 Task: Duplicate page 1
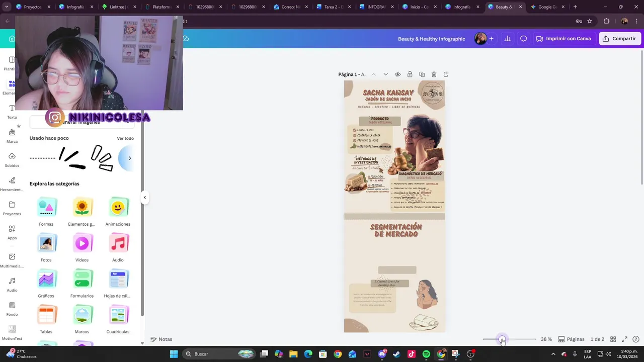[422, 74]
